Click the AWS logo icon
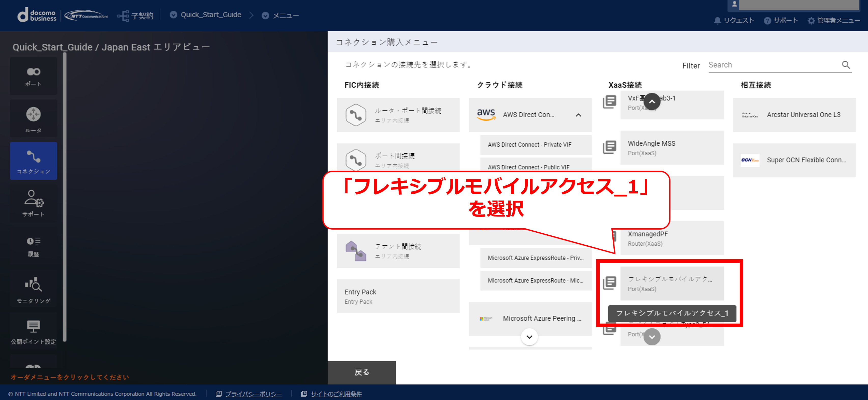868x400 pixels. tap(486, 115)
